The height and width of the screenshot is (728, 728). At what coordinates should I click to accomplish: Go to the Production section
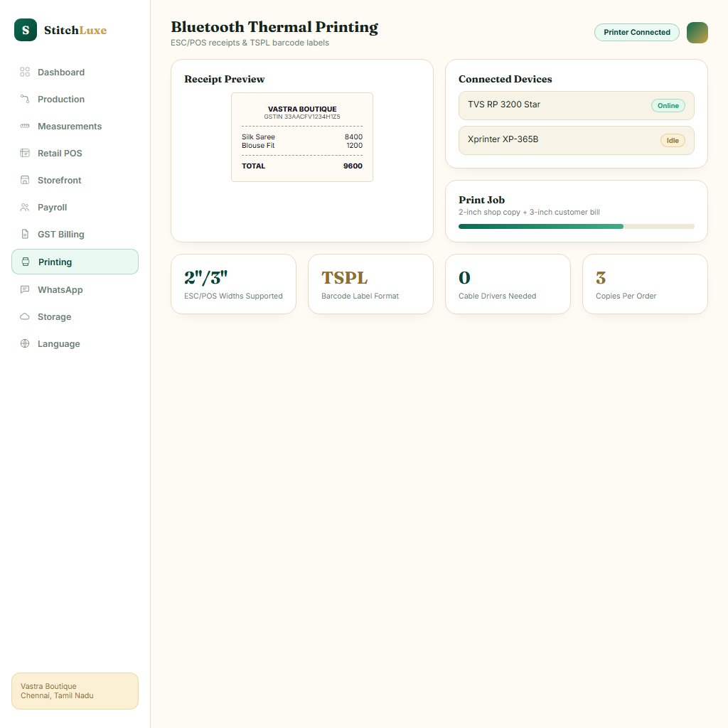[75, 99]
